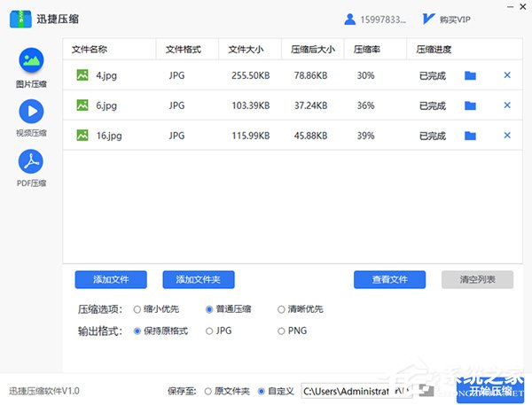Start compression with 开始压缩 button

pyautogui.click(x=490, y=391)
